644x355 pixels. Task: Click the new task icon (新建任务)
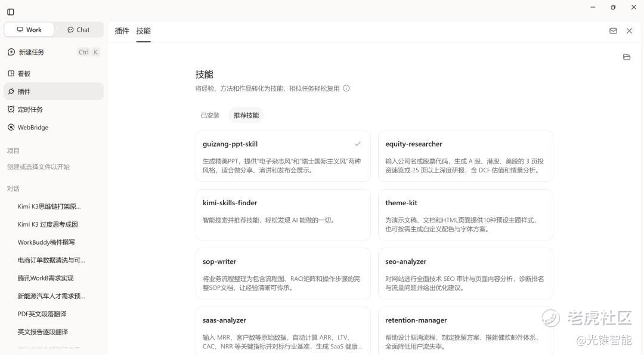(11, 52)
